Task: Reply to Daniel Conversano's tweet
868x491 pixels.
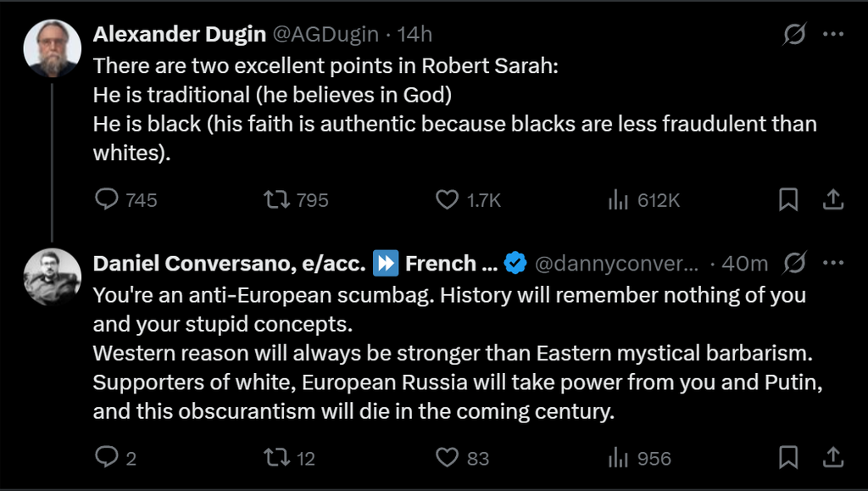Action: [106, 458]
